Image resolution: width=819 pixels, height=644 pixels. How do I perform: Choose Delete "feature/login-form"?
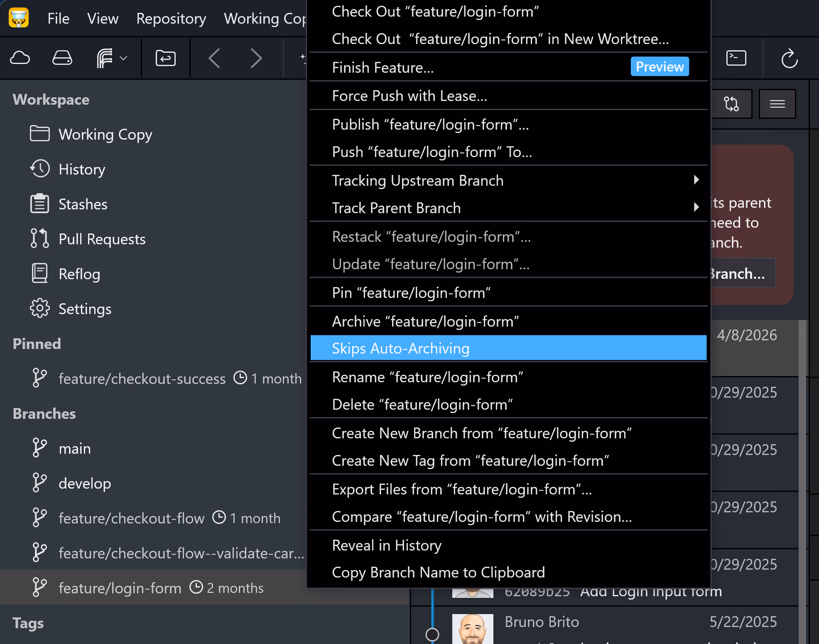[508, 404]
